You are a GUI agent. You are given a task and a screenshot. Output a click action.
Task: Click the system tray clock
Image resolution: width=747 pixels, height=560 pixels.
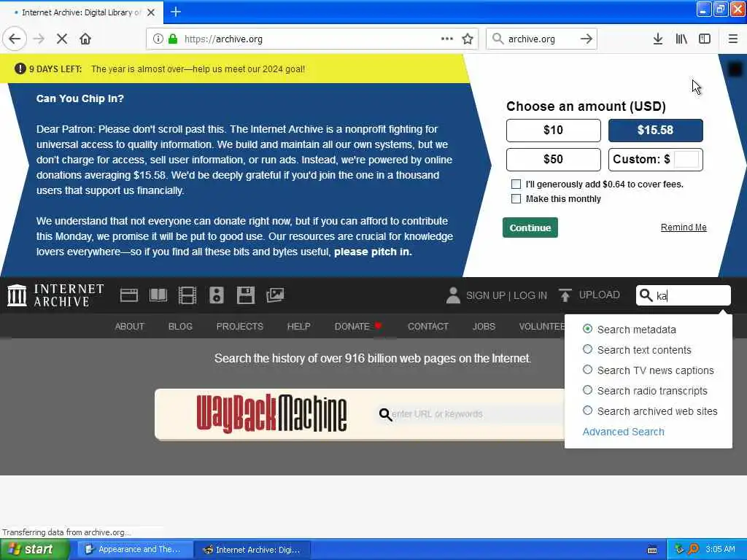(720, 549)
